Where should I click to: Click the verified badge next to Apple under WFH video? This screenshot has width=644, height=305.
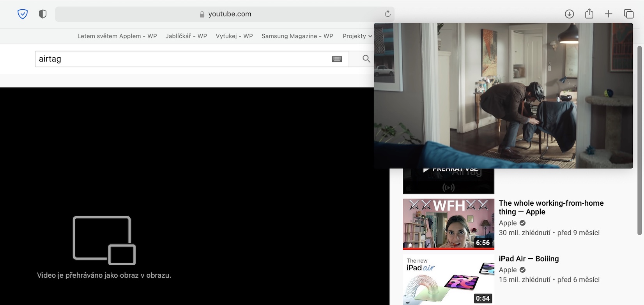[522, 223]
